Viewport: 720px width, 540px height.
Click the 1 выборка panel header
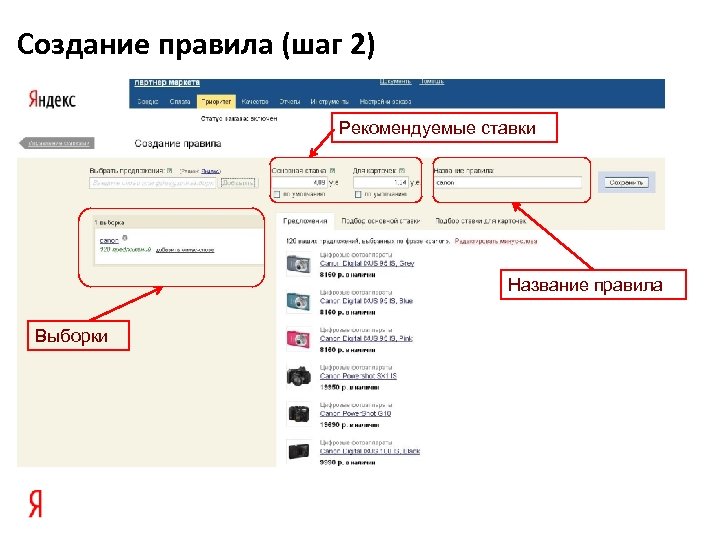pyautogui.click(x=178, y=222)
